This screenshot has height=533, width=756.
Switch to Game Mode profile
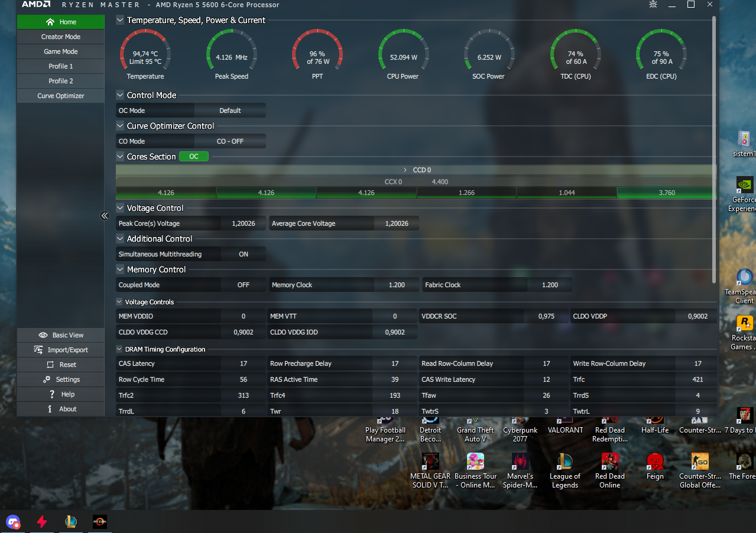[61, 51]
